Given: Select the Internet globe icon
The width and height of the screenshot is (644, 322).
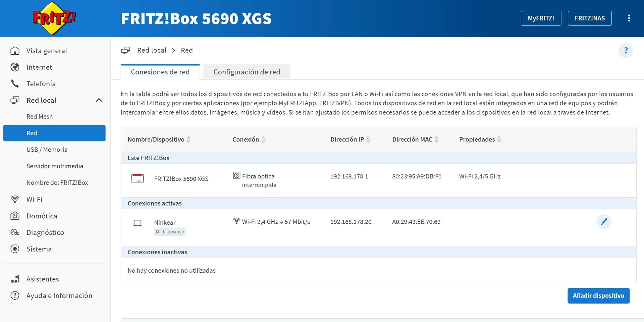Looking at the screenshot, I should point(15,67).
